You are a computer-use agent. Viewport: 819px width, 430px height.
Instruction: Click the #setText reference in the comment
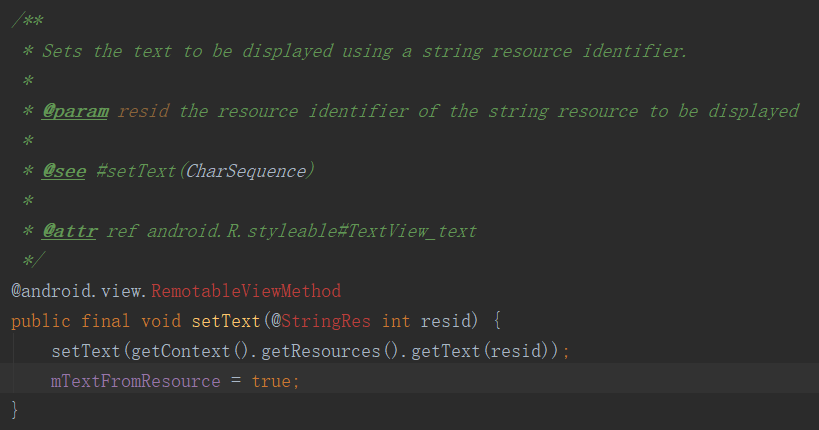coord(136,171)
